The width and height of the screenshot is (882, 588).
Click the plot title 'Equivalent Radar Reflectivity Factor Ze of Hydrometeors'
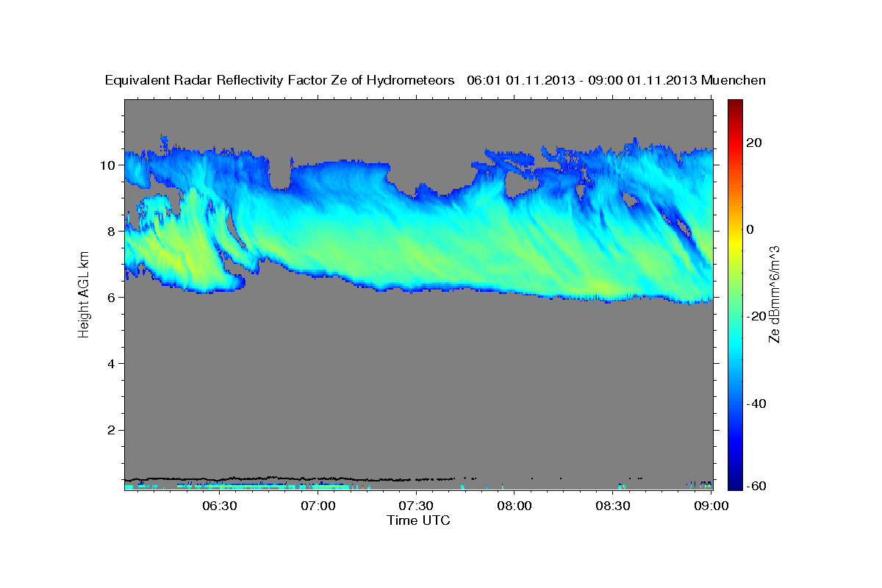click(x=280, y=81)
